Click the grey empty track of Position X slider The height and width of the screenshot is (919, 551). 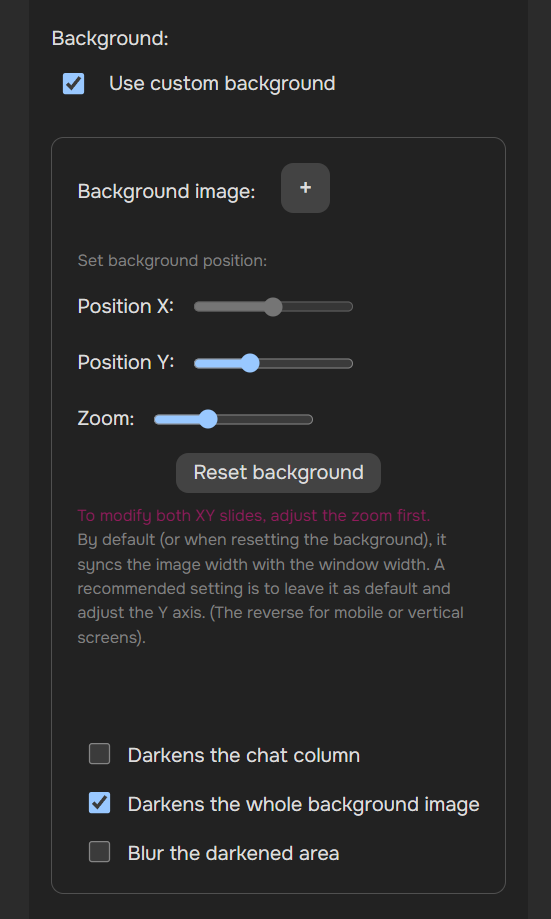318,307
